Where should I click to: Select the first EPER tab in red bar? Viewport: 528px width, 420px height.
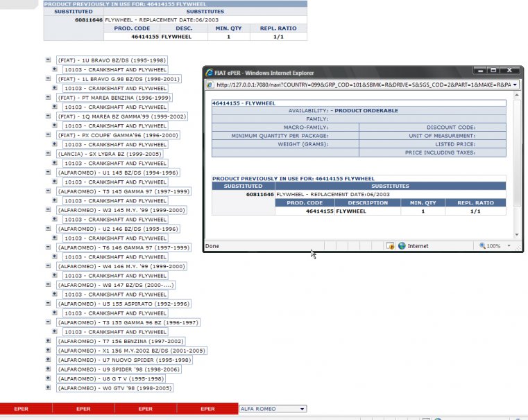point(21,409)
